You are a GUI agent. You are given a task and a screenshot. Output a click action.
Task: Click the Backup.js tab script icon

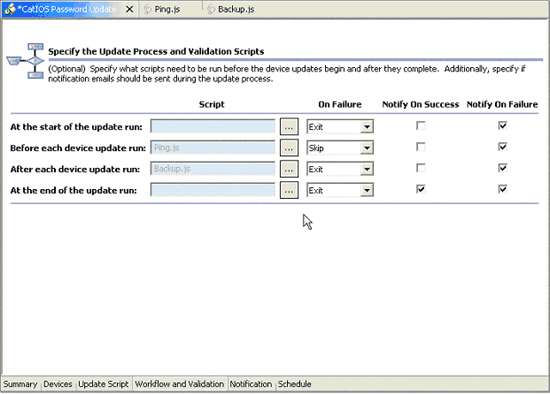[211, 9]
